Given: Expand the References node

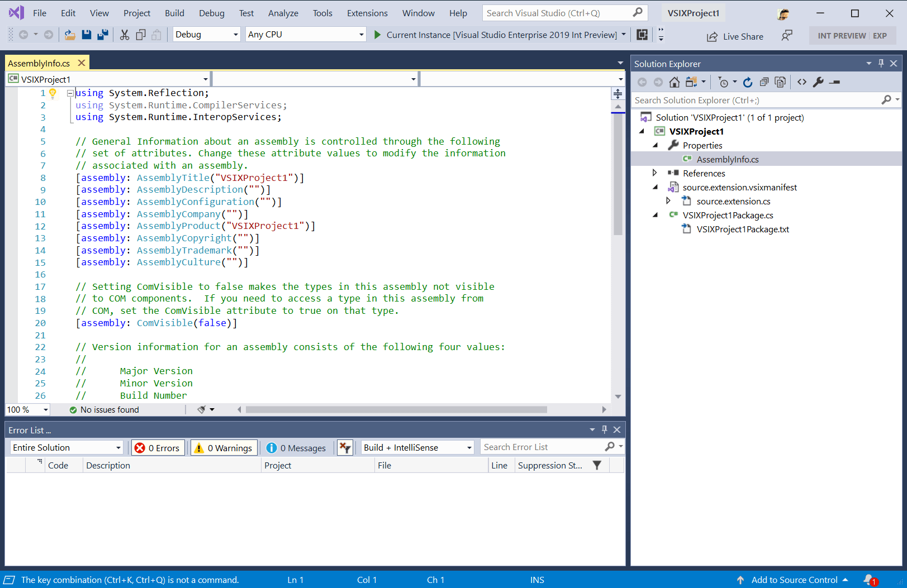Looking at the screenshot, I should click(655, 173).
